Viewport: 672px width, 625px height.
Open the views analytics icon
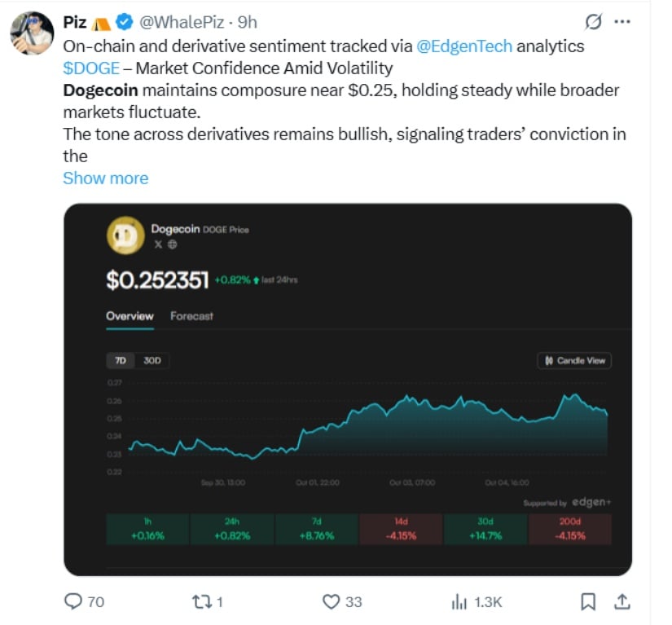tap(459, 601)
